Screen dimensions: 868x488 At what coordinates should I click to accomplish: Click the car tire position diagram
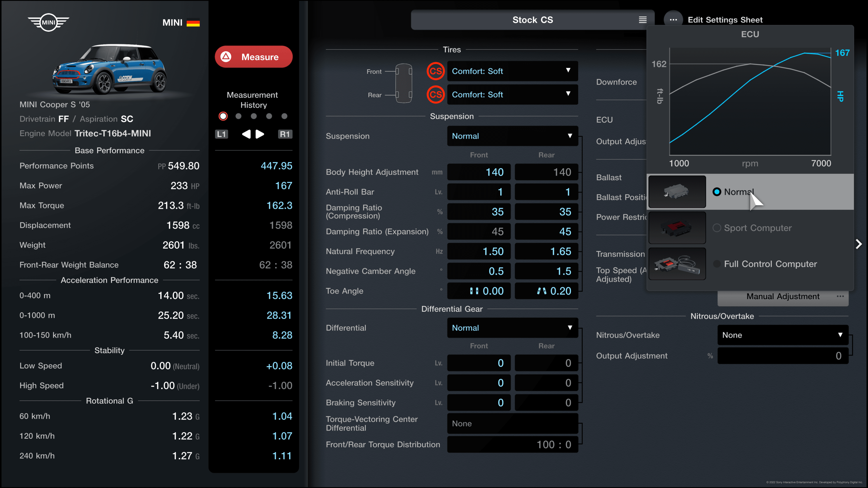[403, 83]
